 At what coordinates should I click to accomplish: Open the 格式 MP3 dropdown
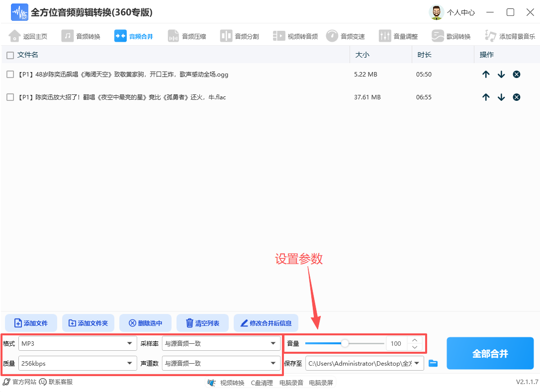(77, 343)
